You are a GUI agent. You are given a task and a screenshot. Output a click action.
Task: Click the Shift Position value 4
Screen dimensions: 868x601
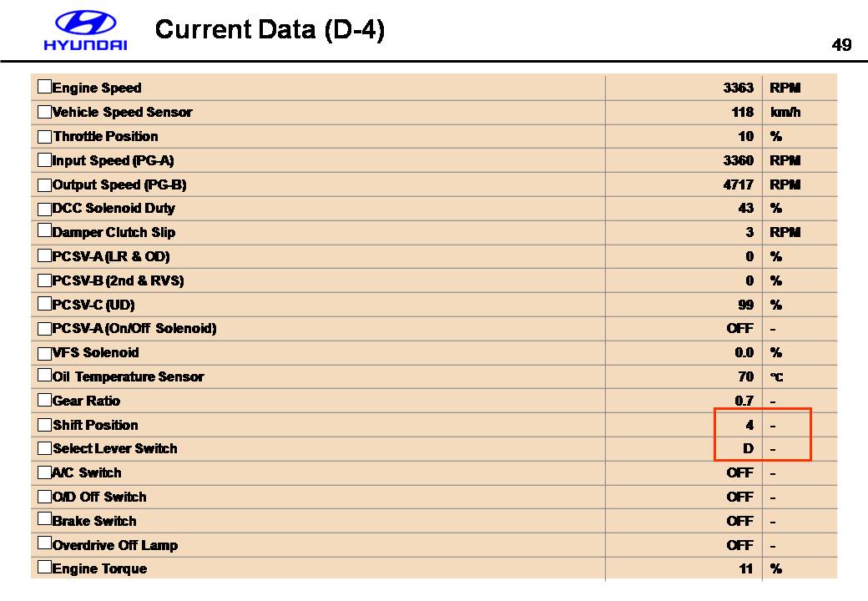[749, 425]
